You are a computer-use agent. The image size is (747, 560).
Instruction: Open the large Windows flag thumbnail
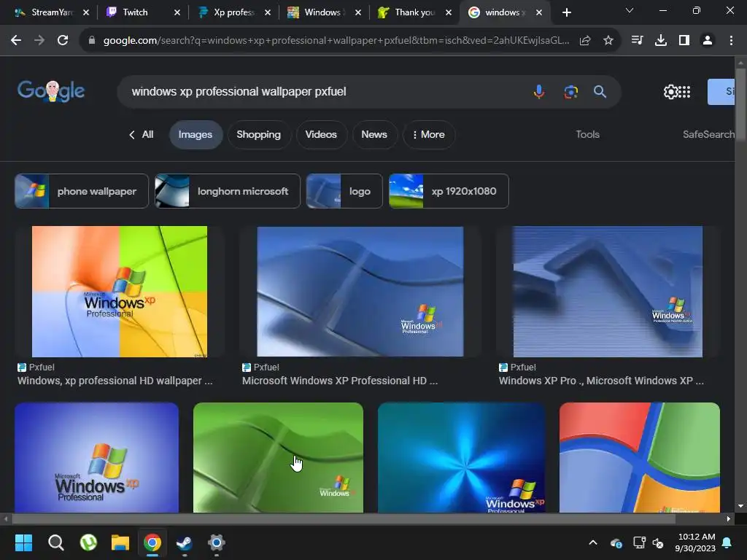coord(639,458)
